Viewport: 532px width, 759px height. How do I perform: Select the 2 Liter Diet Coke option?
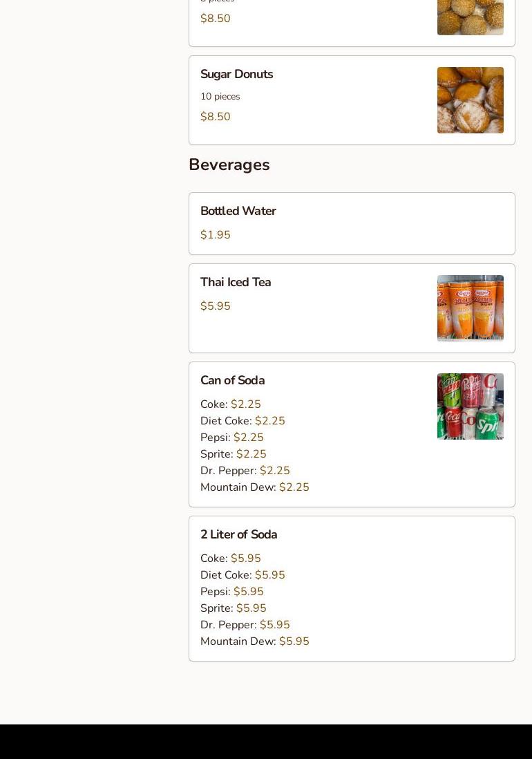click(243, 575)
